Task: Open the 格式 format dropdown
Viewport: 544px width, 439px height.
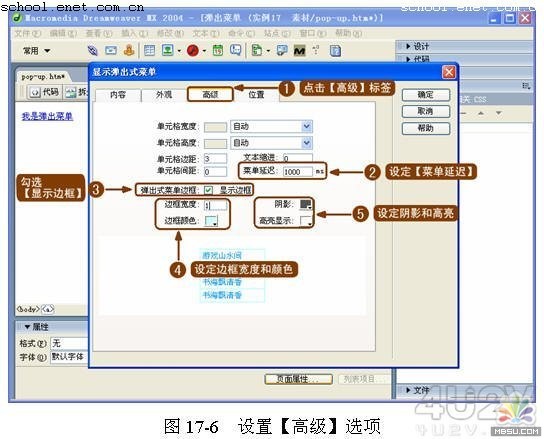Action: pyautogui.click(x=69, y=344)
